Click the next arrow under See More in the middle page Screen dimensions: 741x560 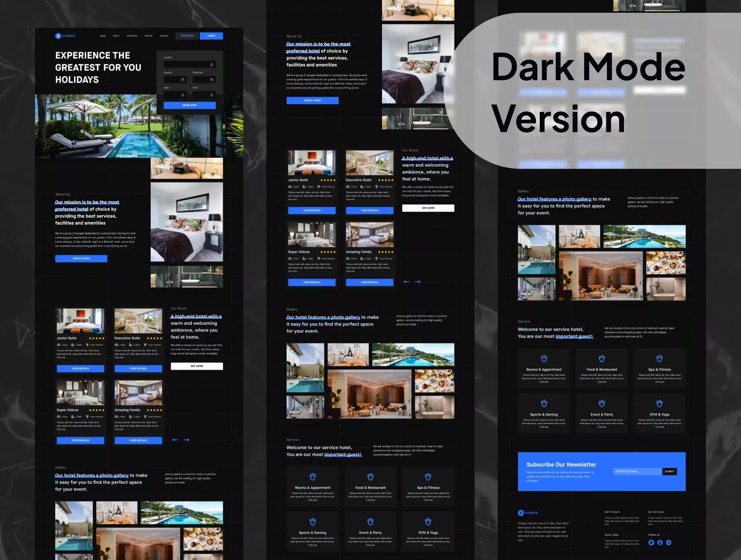[x=418, y=282]
